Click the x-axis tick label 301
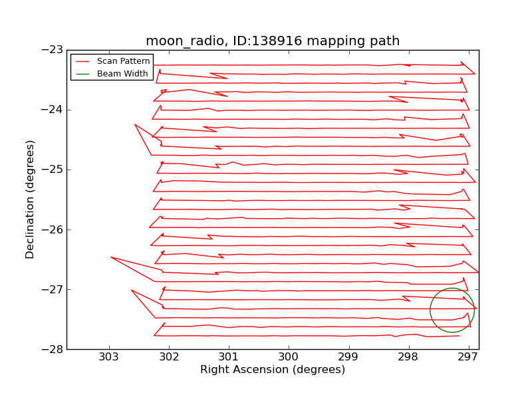 (x=229, y=357)
